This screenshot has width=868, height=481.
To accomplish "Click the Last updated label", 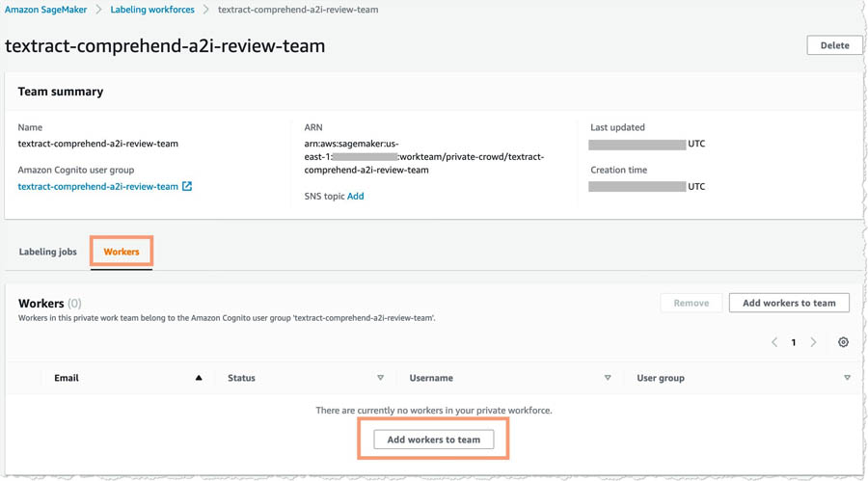I will coord(617,127).
